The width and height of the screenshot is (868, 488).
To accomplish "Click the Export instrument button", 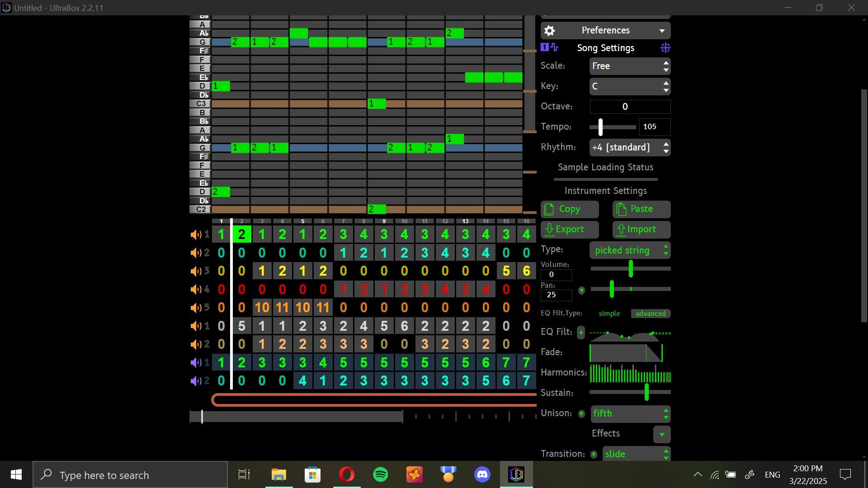I will click(570, 230).
